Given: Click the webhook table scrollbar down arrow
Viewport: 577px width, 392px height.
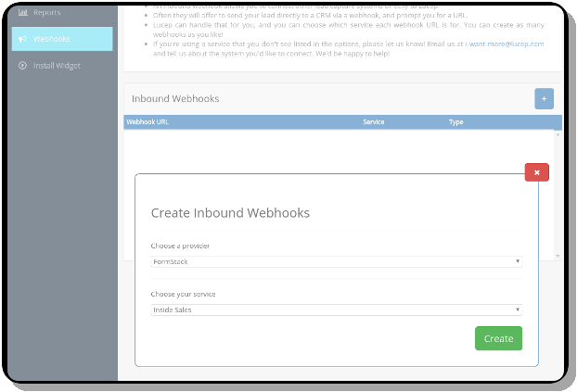Looking at the screenshot, I should [558, 256].
